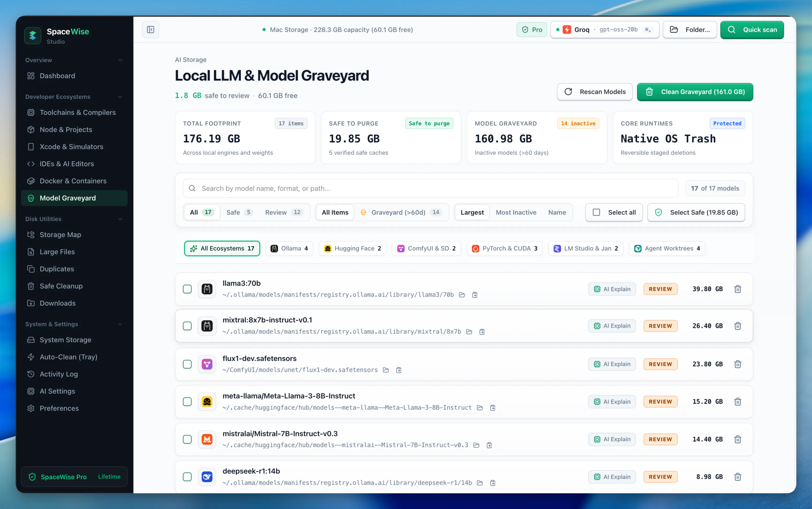Copy path of llama3:70b
812x509 pixels.
click(x=475, y=295)
